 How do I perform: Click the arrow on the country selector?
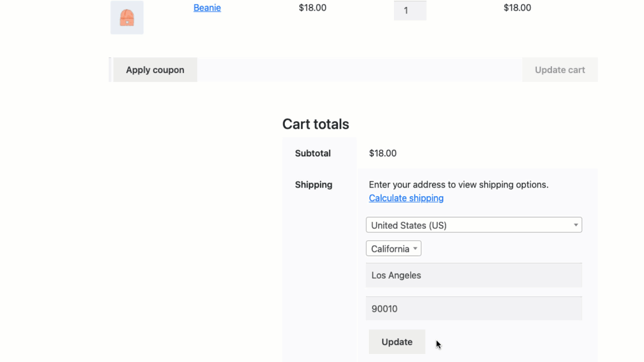[x=576, y=225]
